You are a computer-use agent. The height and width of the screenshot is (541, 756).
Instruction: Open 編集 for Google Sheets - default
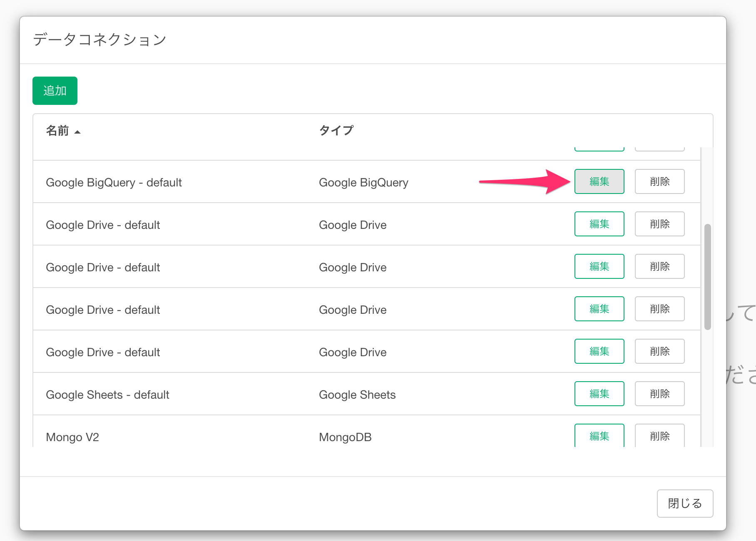(599, 394)
